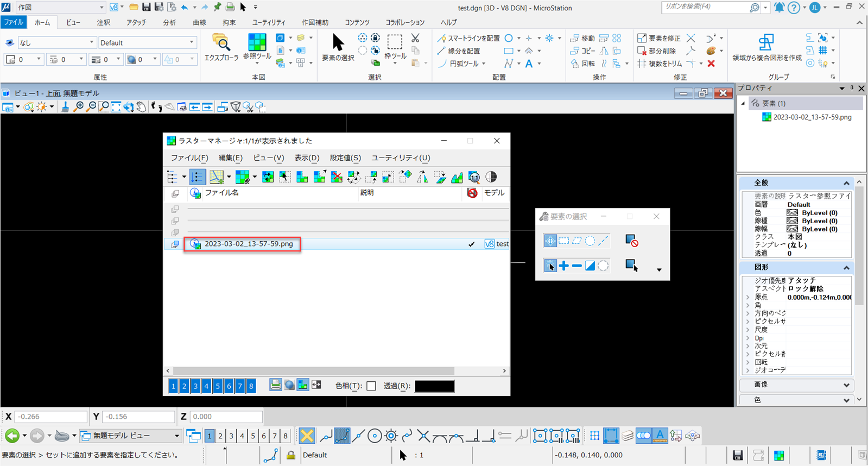Click the back arrow green button at bottom left
Viewport: 868px width, 466px height.
(12, 436)
